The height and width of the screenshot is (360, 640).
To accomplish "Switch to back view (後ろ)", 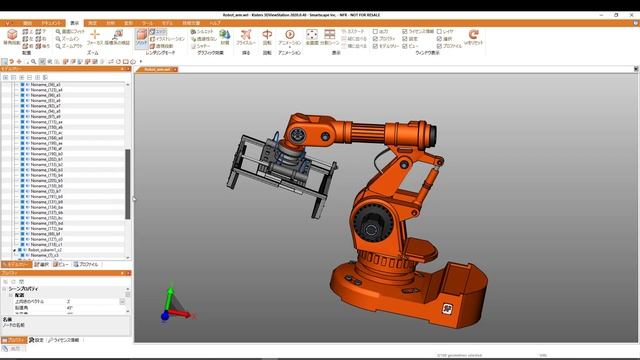I will click(42, 46).
